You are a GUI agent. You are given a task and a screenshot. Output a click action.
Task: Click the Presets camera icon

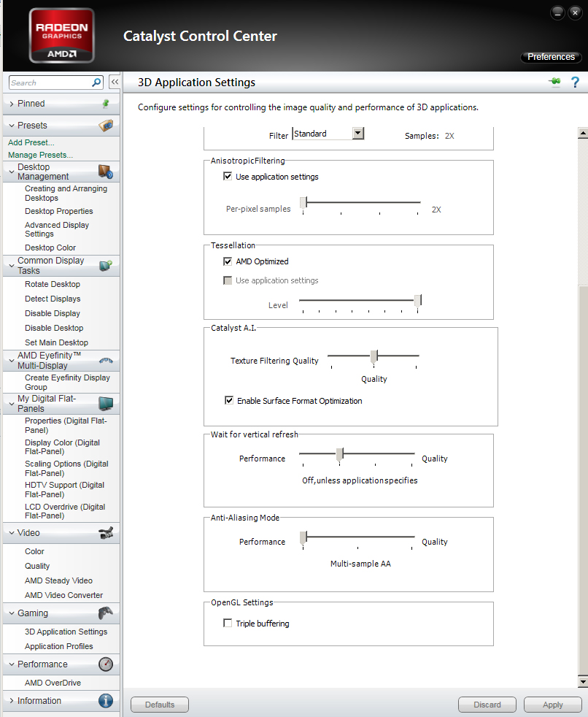[106, 126]
